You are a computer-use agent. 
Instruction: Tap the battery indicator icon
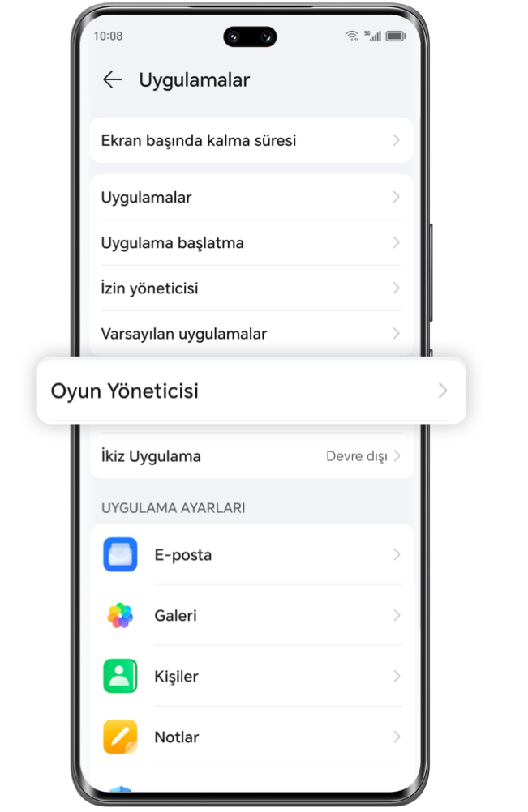coord(395,36)
